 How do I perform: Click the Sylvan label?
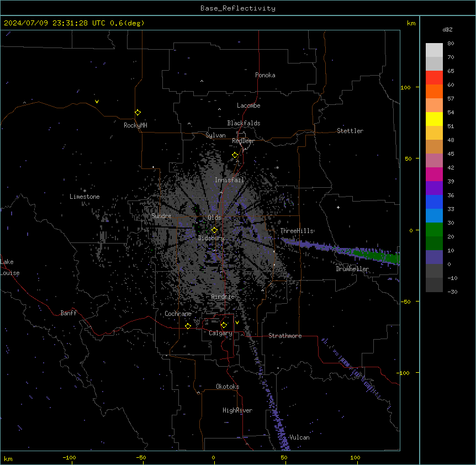[x=215, y=135]
